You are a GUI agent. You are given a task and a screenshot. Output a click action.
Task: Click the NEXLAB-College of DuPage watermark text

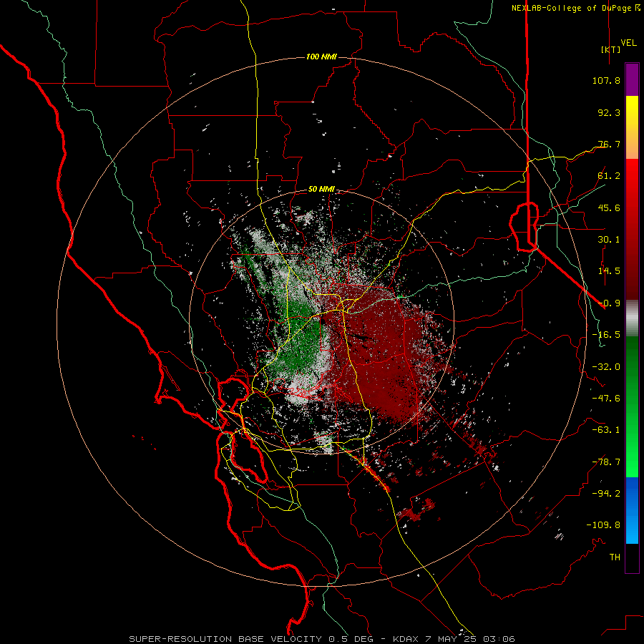[x=575, y=8]
